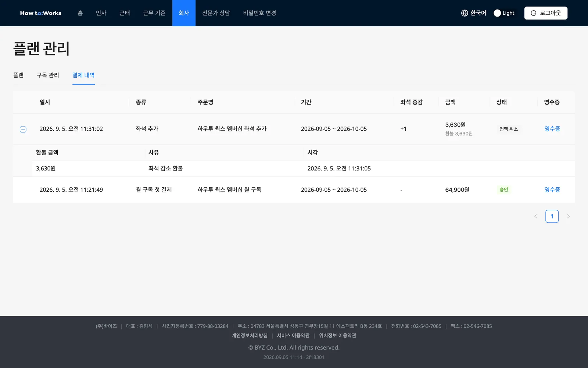The height and width of the screenshot is (368, 588).
Task: Open 영수증 link for 월 구독 첫 결제
Action: pyautogui.click(x=552, y=190)
